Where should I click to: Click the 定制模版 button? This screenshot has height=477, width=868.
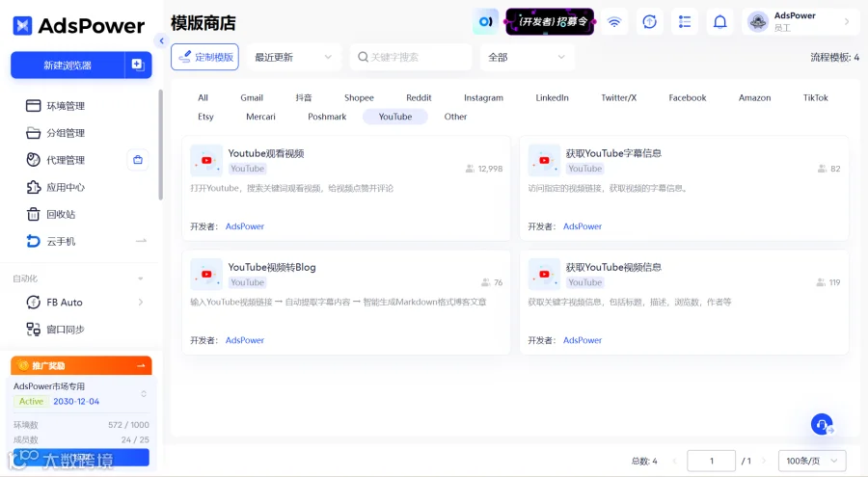[x=204, y=57]
